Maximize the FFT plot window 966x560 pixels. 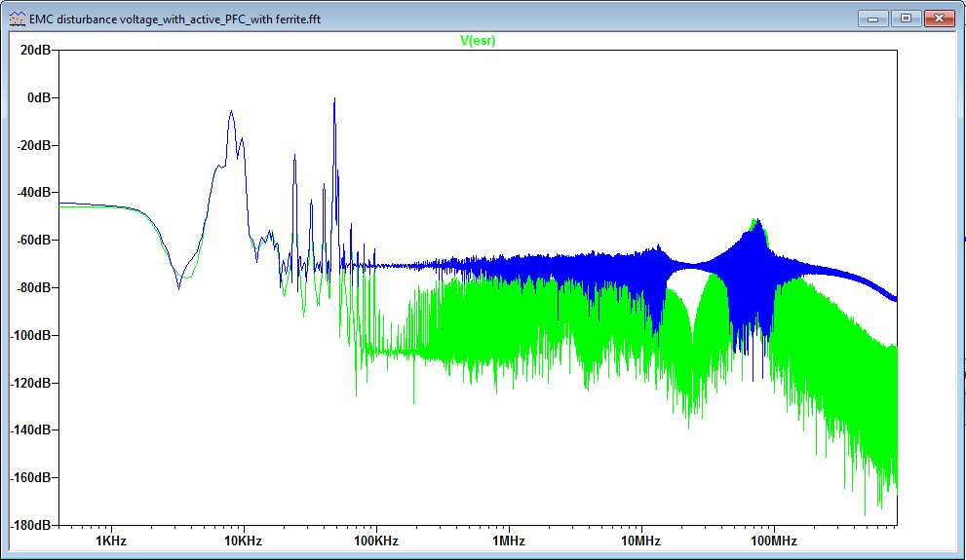pyautogui.click(x=906, y=19)
